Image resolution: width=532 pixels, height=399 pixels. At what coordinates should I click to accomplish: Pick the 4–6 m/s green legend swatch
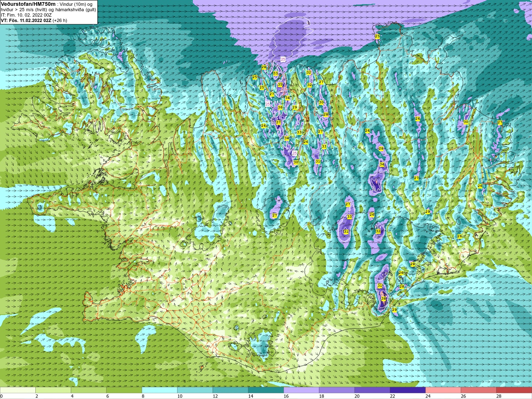tap(89, 390)
